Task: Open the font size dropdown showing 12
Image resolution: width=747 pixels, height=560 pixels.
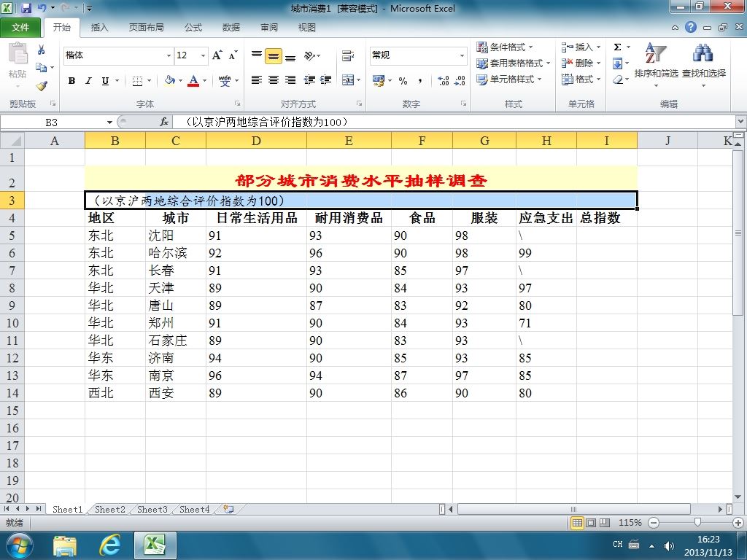Action: tap(204, 55)
